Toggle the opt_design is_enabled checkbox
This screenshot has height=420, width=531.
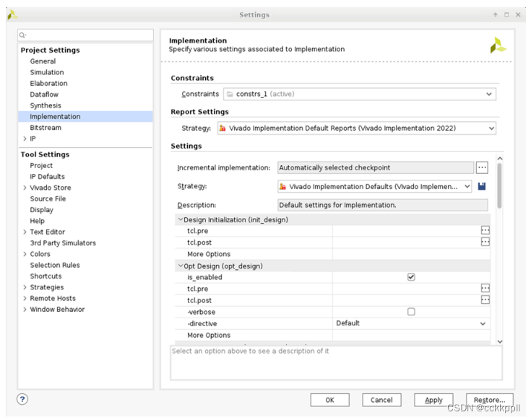(x=411, y=277)
